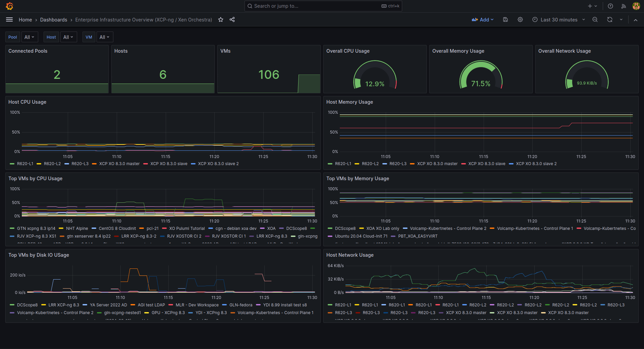The width and height of the screenshot is (644, 349).
Task: Expand the Host variable dropdown
Action: pyautogui.click(x=68, y=37)
